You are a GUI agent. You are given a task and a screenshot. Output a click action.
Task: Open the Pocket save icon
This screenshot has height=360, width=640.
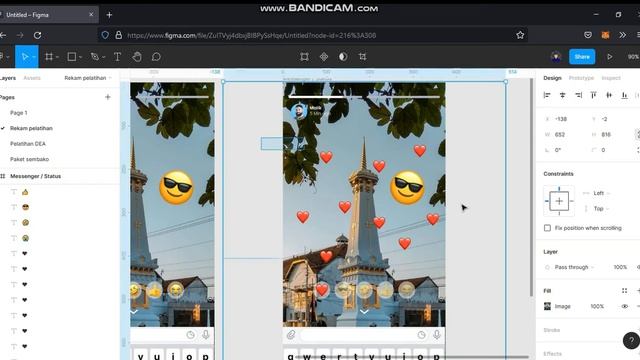pyautogui.click(x=588, y=35)
